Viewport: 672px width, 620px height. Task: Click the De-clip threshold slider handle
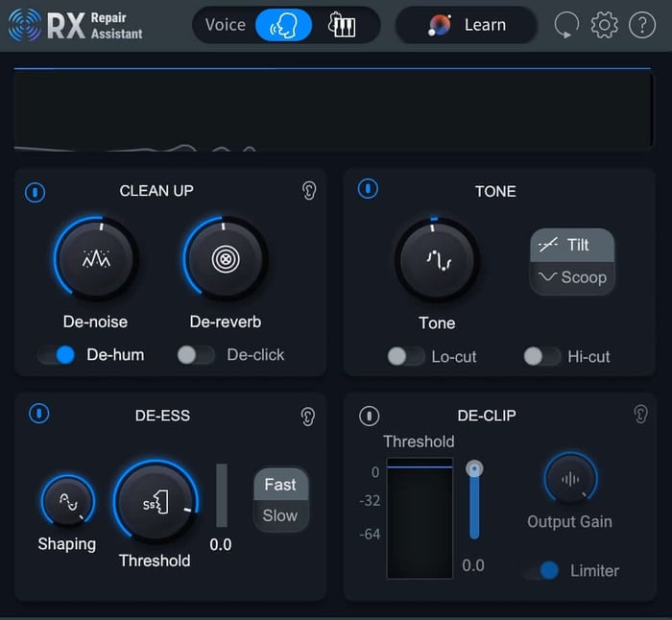click(x=474, y=468)
